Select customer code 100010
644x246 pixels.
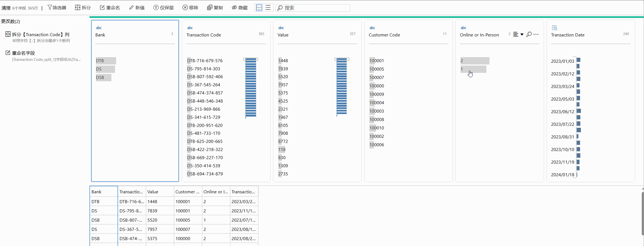(376, 128)
